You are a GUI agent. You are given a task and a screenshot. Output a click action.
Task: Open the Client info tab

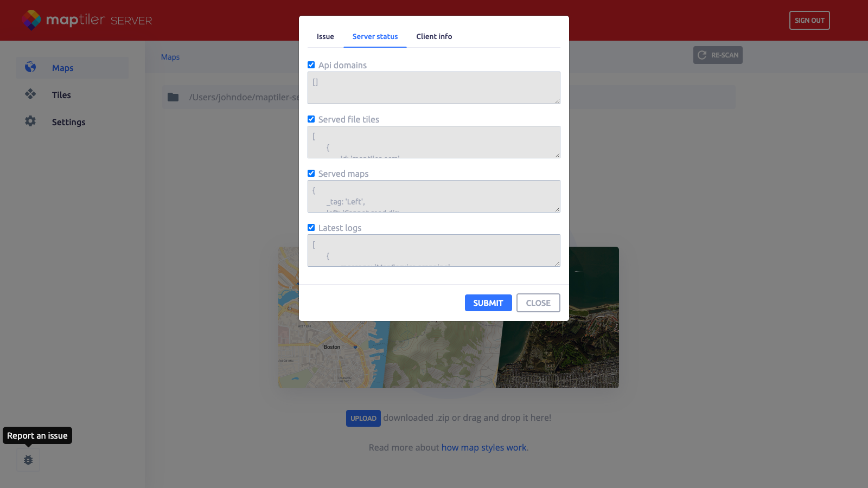pyautogui.click(x=434, y=36)
